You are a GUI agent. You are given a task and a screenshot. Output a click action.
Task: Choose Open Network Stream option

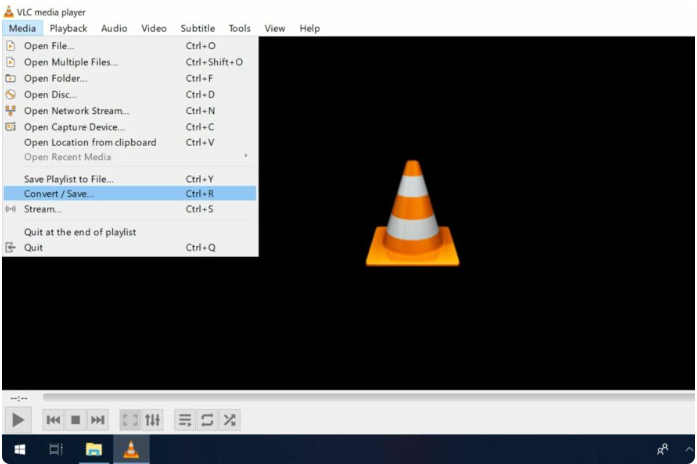click(76, 111)
